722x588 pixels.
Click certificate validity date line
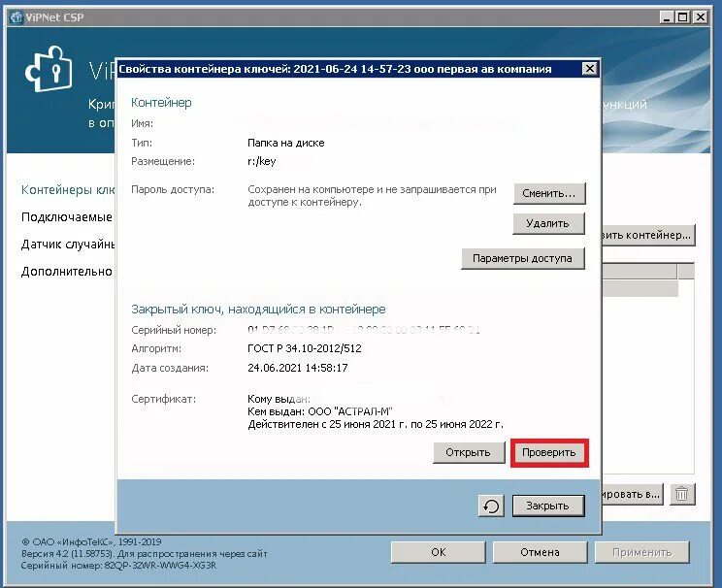pyautogui.click(x=376, y=424)
